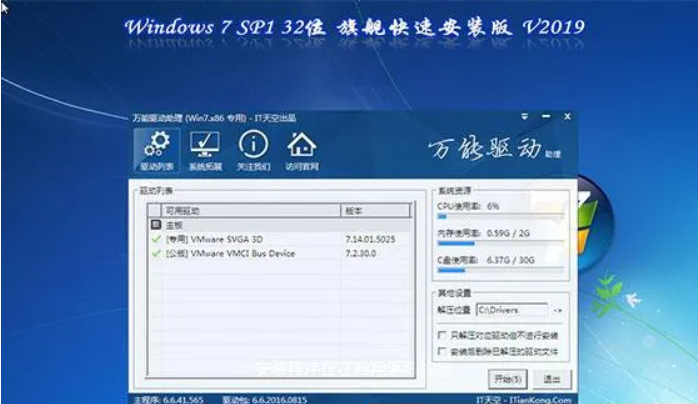Click the 驱动包 6.6.2016.0815 status text
The width and height of the screenshot is (698, 404).
point(264,400)
